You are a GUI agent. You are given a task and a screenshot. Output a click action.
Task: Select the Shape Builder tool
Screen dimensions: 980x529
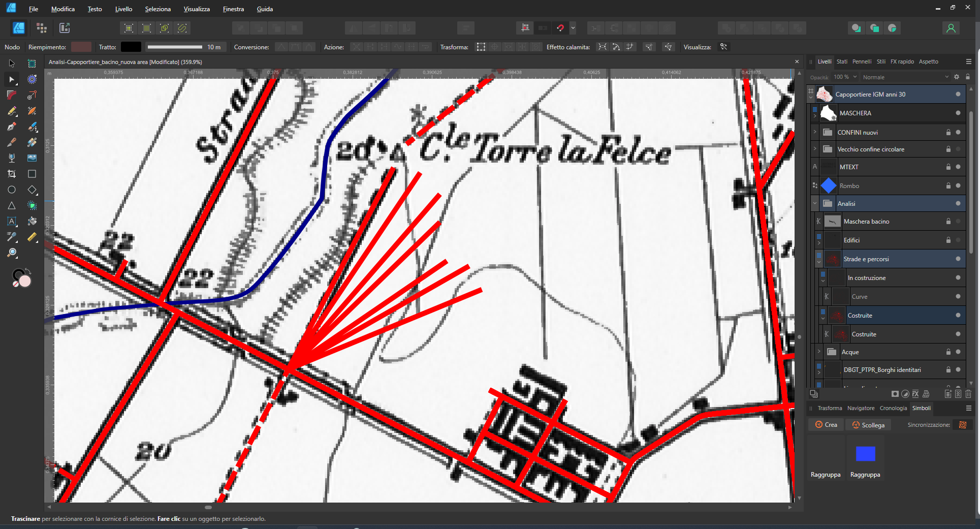click(x=32, y=205)
